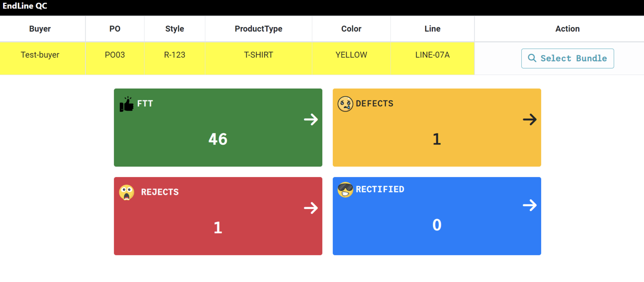The width and height of the screenshot is (644, 282).
Task: Click the crying face icon on Defects
Action: (345, 104)
